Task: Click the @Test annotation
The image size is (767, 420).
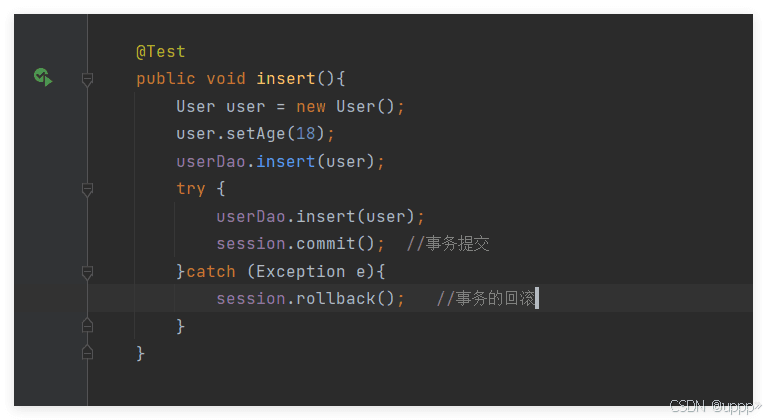Action: pos(161,51)
